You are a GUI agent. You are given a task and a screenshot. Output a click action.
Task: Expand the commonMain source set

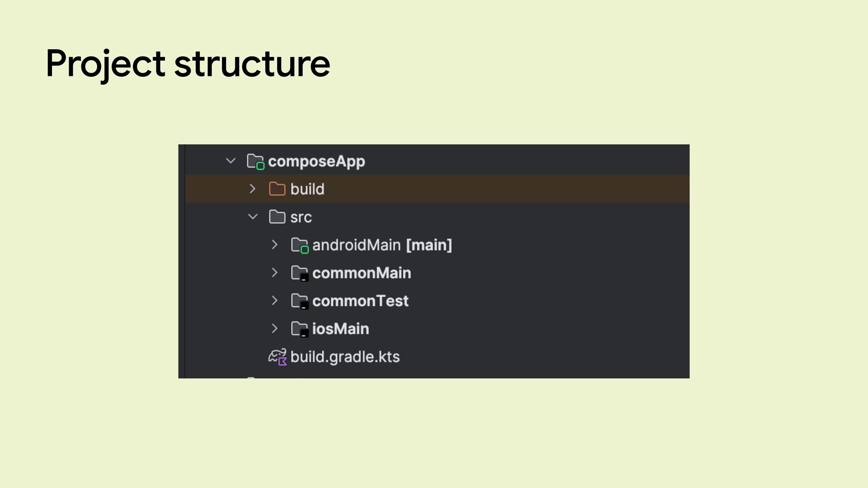click(274, 273)
